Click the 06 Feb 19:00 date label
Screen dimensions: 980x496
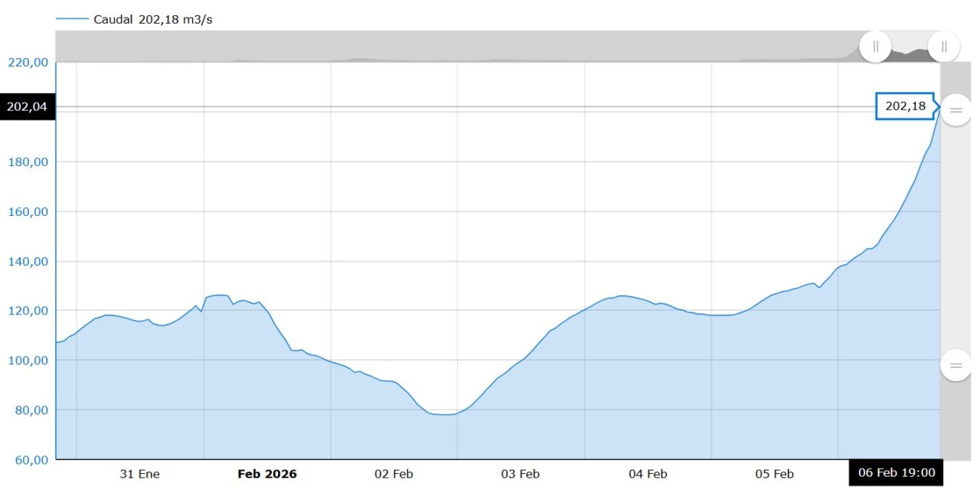pos(896,473)
